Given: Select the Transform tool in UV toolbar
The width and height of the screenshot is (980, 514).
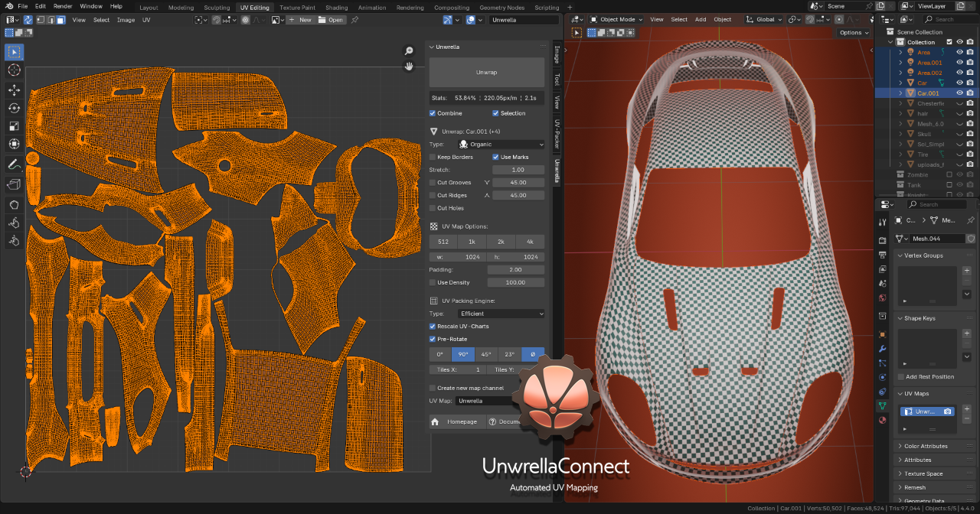Looking at the screenshot, I should pos(14,144).
